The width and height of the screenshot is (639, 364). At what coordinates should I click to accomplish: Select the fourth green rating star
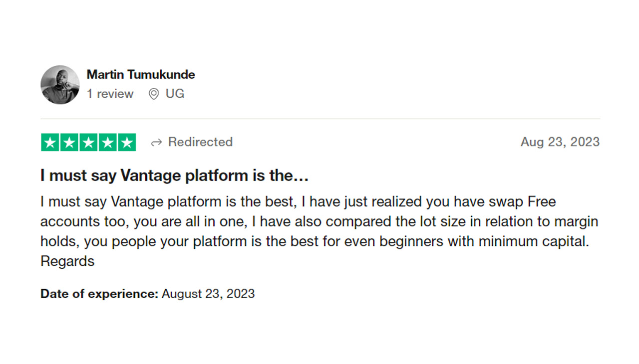(107, 142)
